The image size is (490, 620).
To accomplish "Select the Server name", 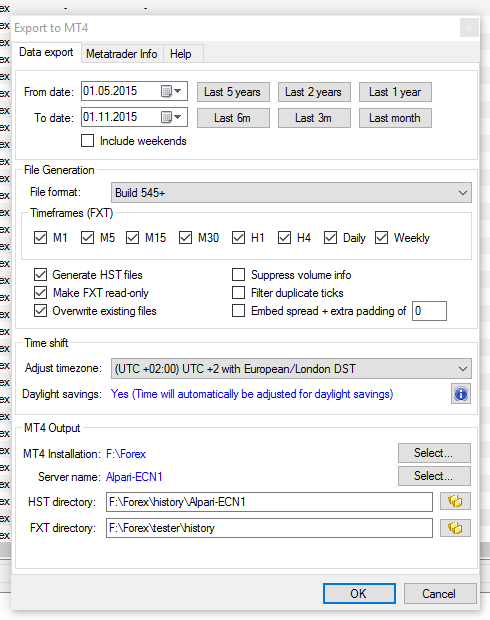I will 434,476.
